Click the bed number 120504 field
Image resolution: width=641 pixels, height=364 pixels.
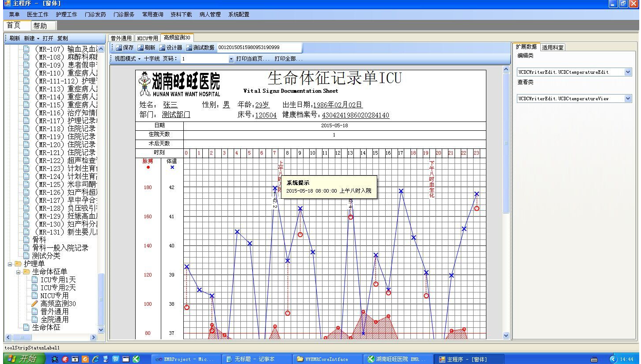(x=266, y=115)
